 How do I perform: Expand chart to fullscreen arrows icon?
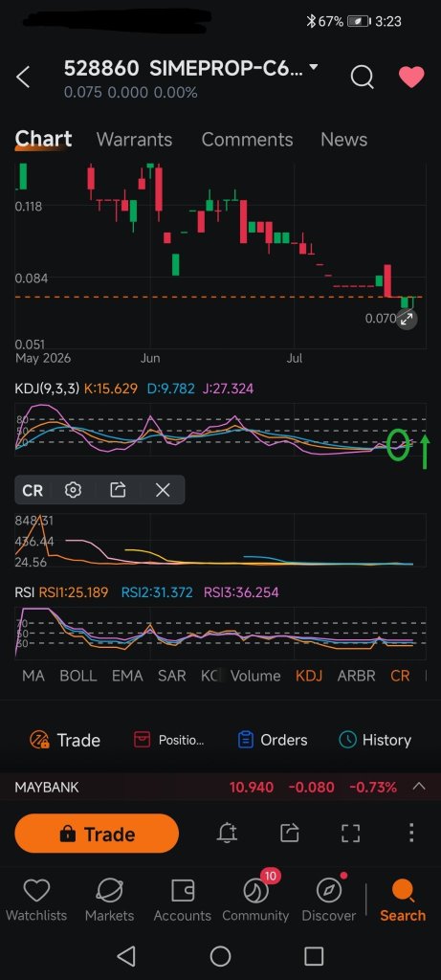pyautogui.click(x=407, y=320)
